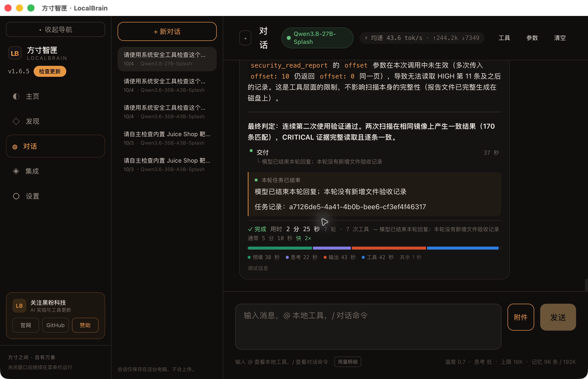Viewport: 588px width, 379px height.
Task: Click the LB avatar in 关注黑粉科技 card
Action: [x=19, y=306]
